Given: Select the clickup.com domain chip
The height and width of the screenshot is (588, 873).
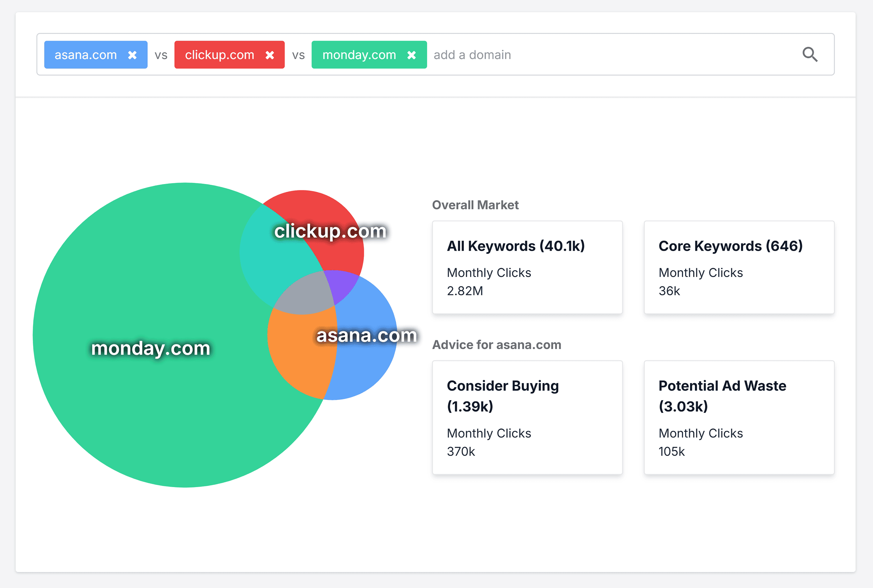Looking at the screenshot, I should click(x=219, y=55).
